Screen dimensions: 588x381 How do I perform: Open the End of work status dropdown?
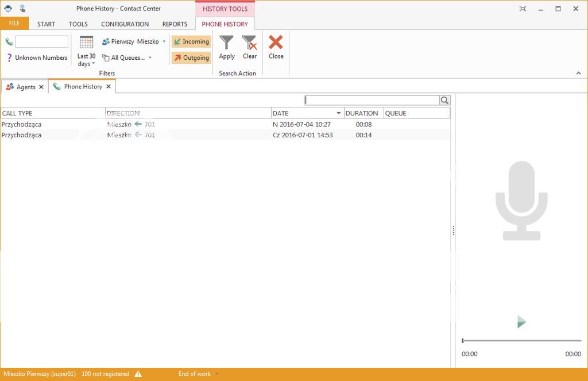[x=198, y=374]
